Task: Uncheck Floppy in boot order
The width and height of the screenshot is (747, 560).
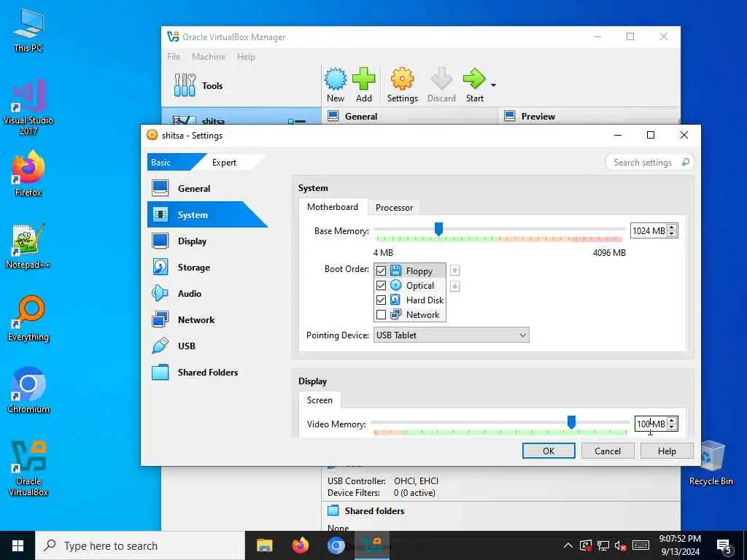Action: pyautogui.click(x=381, y=271)
